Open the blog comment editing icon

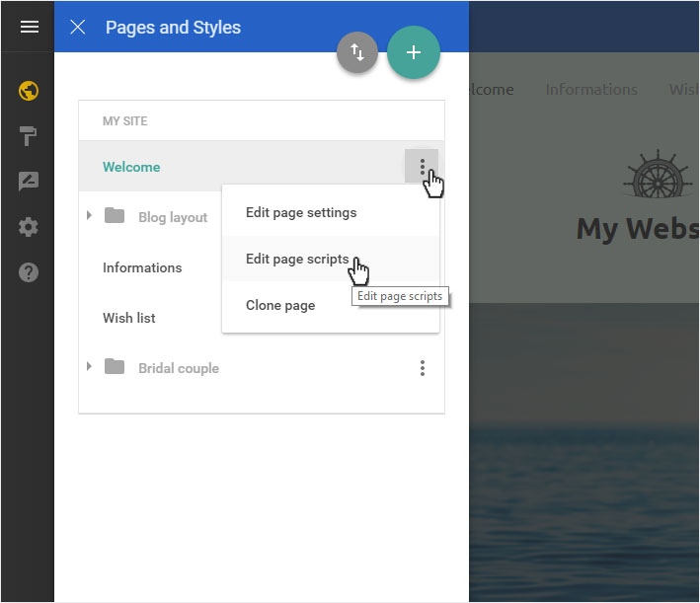tap(28, 182)
